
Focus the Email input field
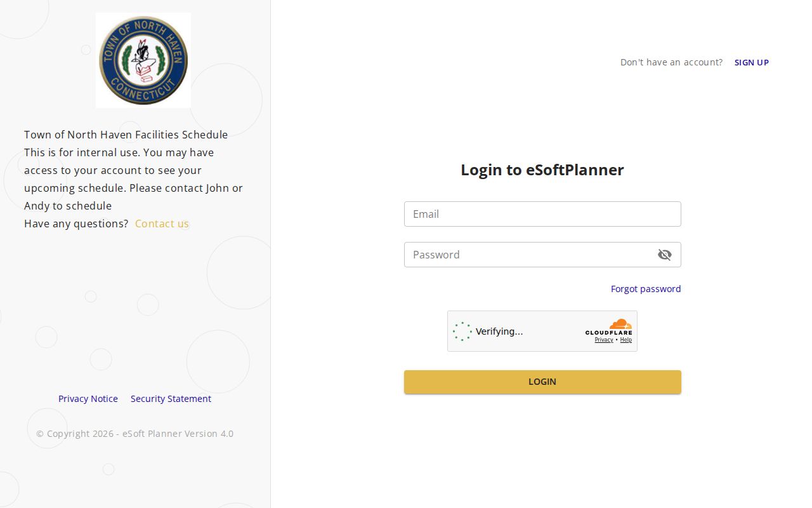point(542,214)
